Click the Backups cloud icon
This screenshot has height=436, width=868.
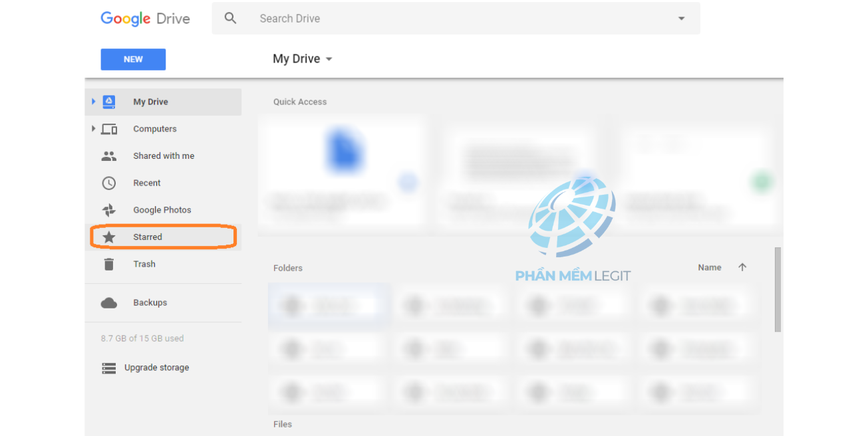(109, 303)
